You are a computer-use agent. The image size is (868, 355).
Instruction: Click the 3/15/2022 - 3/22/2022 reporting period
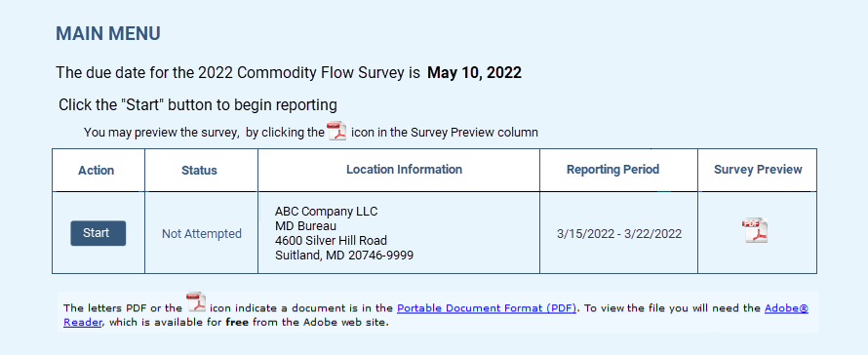[x=619, y=234]
